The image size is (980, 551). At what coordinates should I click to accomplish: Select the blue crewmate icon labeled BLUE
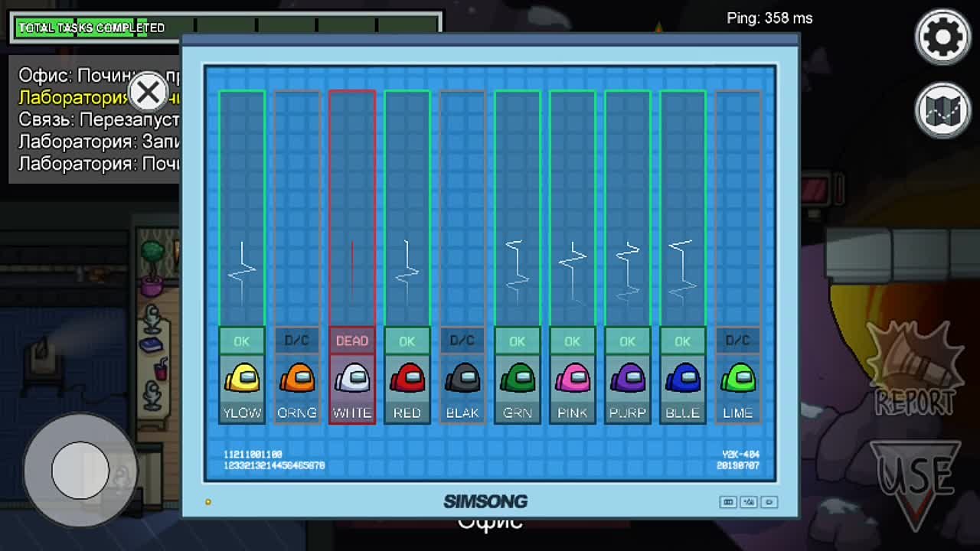[x=683, y=378]
